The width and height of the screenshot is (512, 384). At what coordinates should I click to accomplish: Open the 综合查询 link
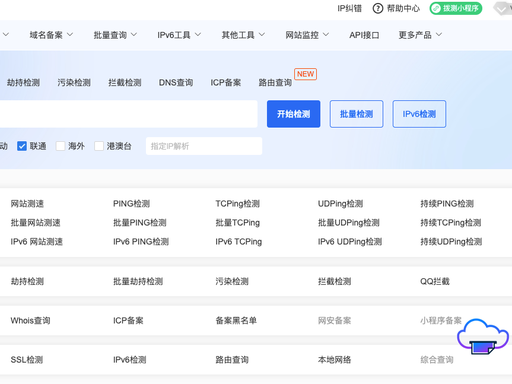coord(437,360)
